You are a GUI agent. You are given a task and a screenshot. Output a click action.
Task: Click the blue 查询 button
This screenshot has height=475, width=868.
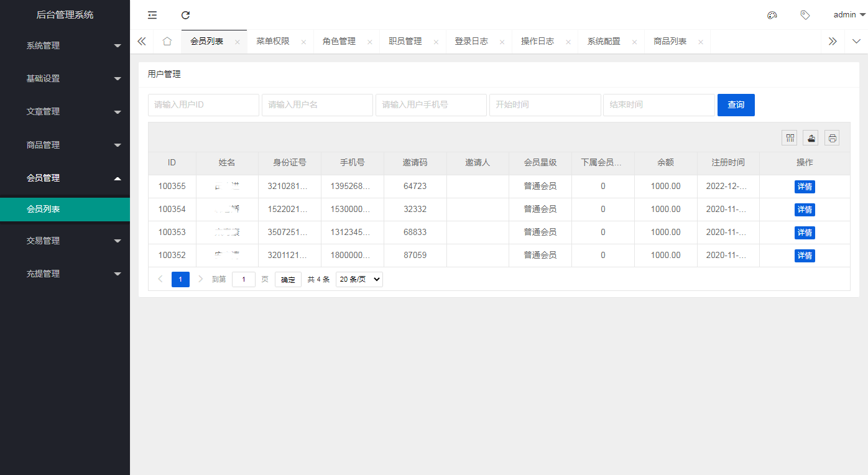point(736,105)
